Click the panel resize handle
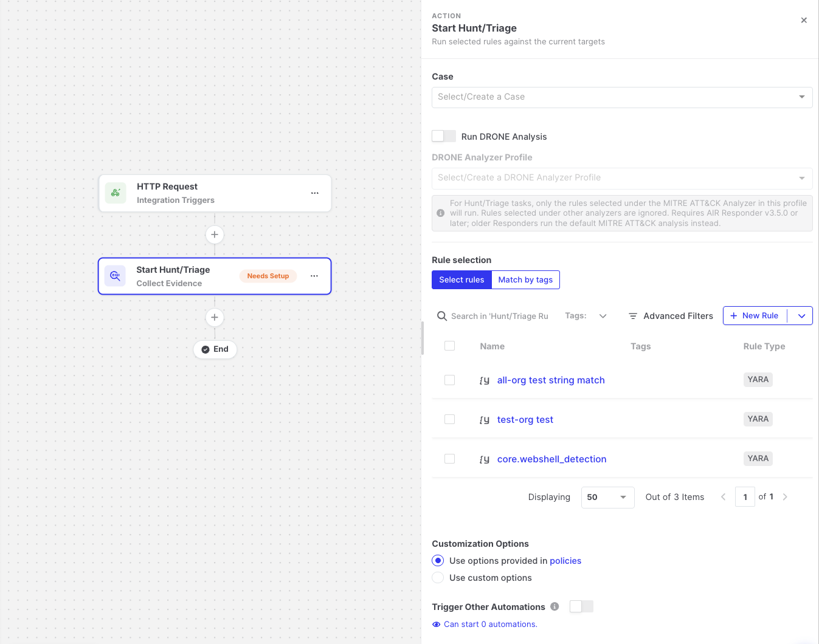Screen dimensions: 819x644 (423, 338)
